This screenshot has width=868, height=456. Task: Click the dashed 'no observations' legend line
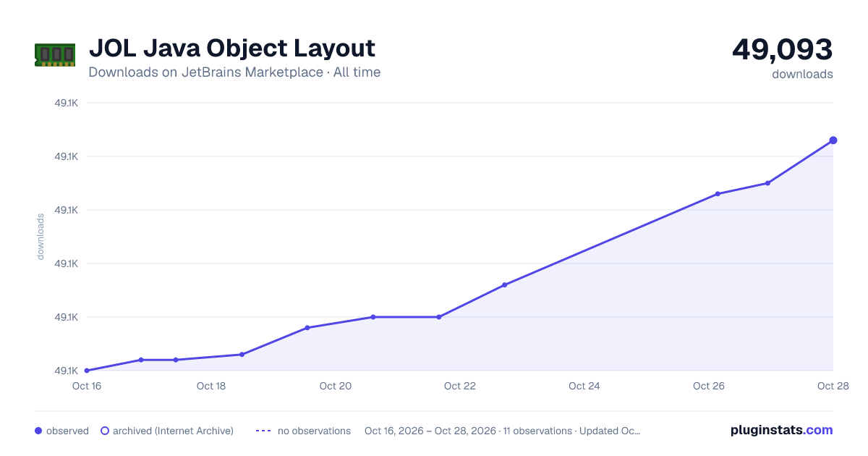[263, 431]
